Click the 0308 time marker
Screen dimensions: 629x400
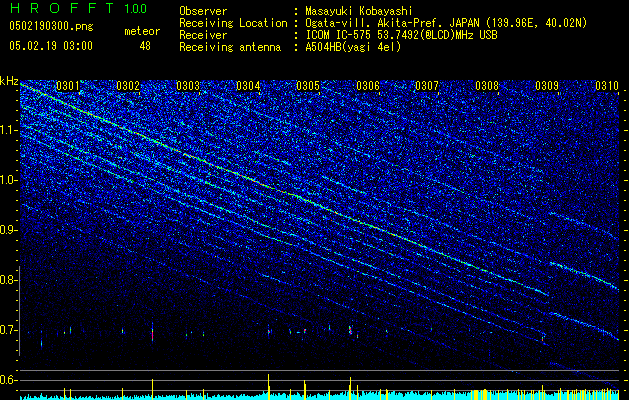[487, 86]
